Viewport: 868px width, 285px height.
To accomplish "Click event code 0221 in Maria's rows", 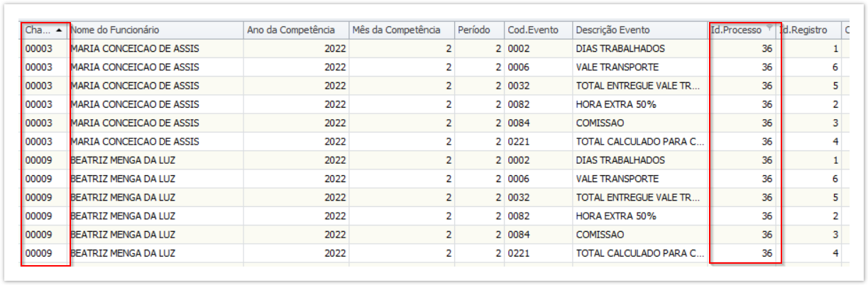I will click(x=519, y=141).
